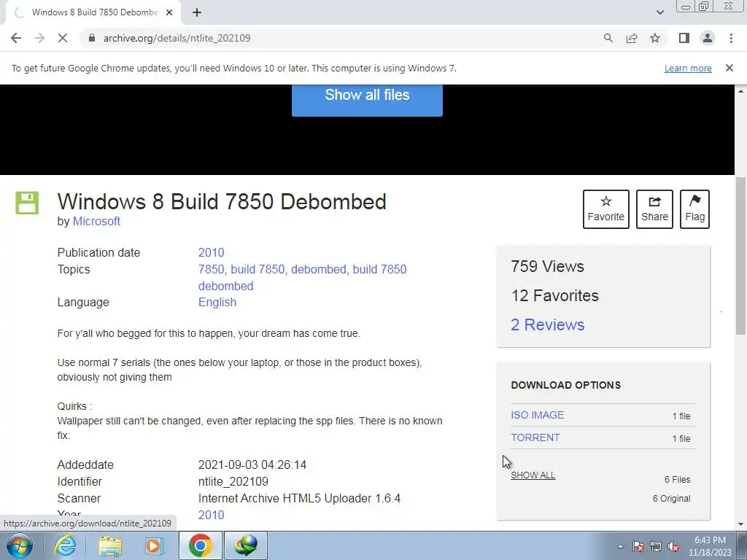Launch Internet Explorer from taskbar
Viewport: 747px width, 560px height.
(x=64, y=545)
